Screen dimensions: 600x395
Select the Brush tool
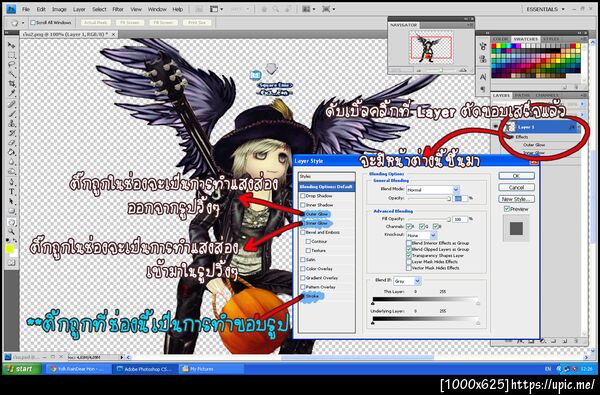click(12, 114)
